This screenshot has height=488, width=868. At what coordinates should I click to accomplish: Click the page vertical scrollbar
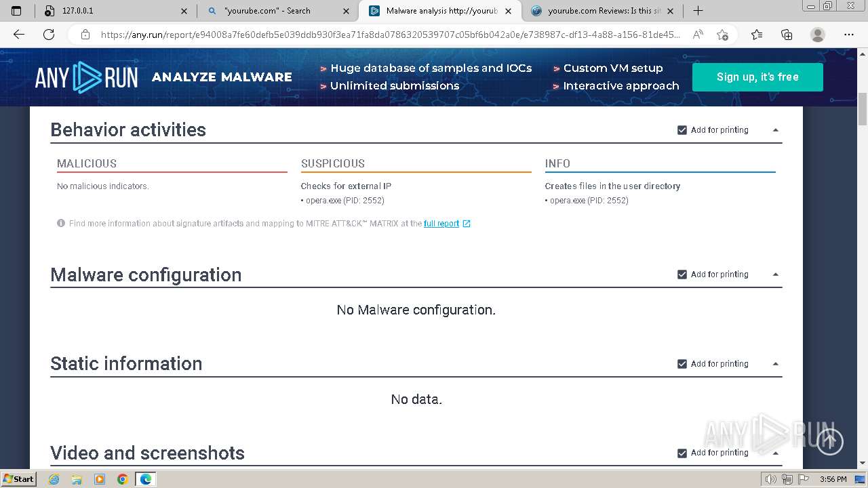tap(863, 110)
